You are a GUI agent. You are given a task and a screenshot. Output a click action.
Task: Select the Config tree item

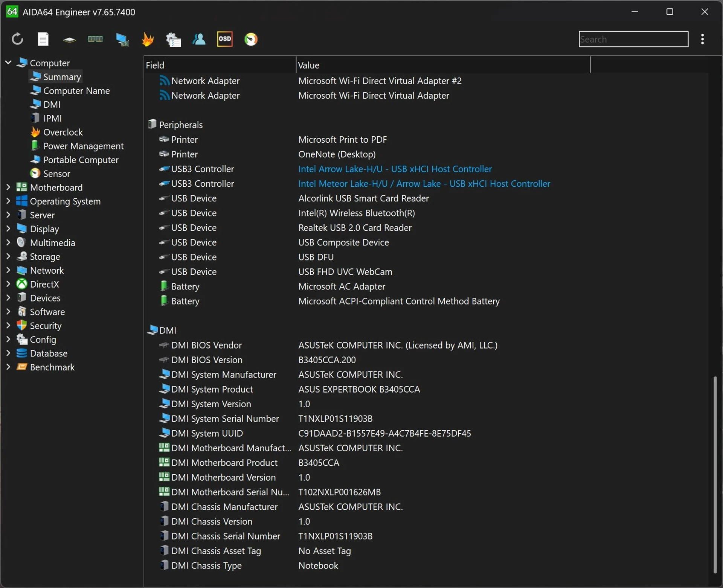coord(37,340)
